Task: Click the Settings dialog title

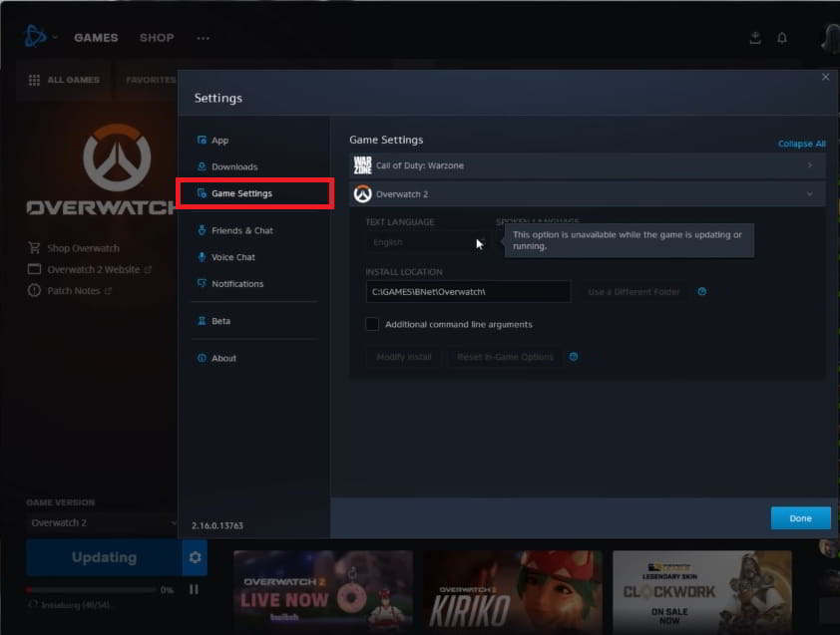Action: [218, 98]
